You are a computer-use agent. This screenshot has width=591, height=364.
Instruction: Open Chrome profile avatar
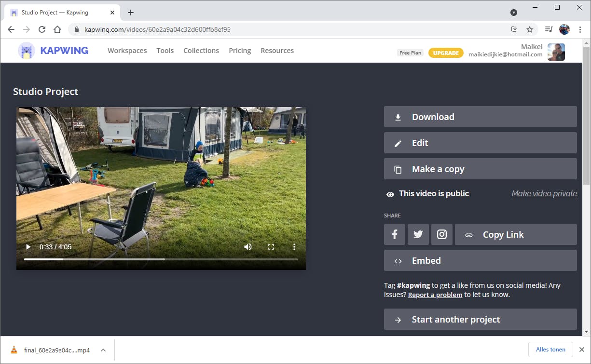[x=564, y=29]
